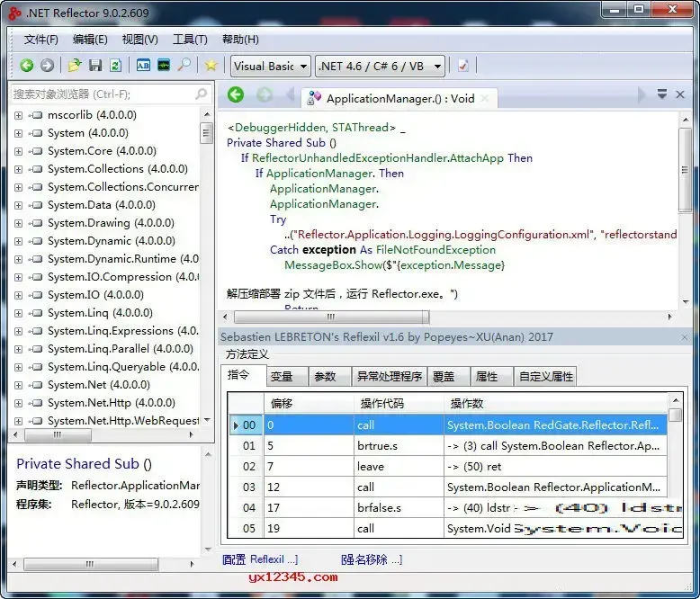Select System.Net (4.0.0.0) tree item
700x599 pixels.
(99, 385)
